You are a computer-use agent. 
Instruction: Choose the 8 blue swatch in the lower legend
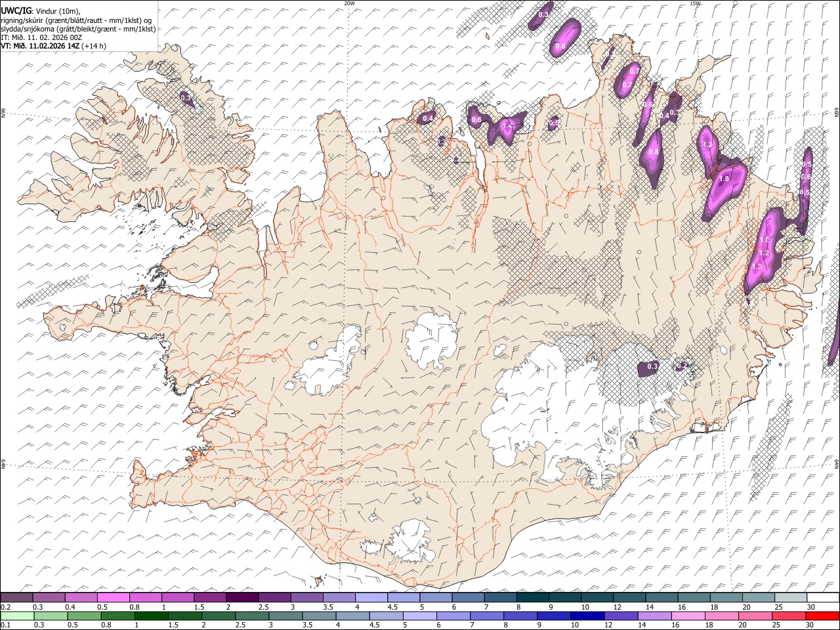(520, 616)
